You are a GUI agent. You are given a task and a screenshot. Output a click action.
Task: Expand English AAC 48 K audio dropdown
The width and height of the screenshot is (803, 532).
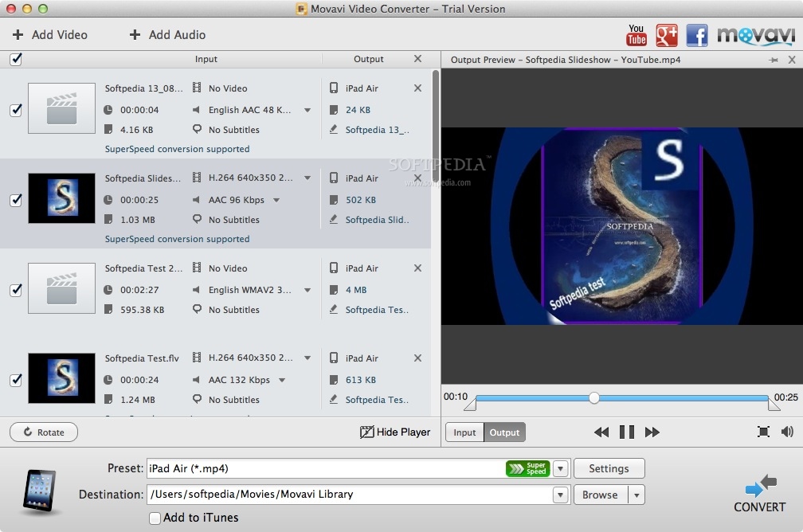[x=307, y=110]
